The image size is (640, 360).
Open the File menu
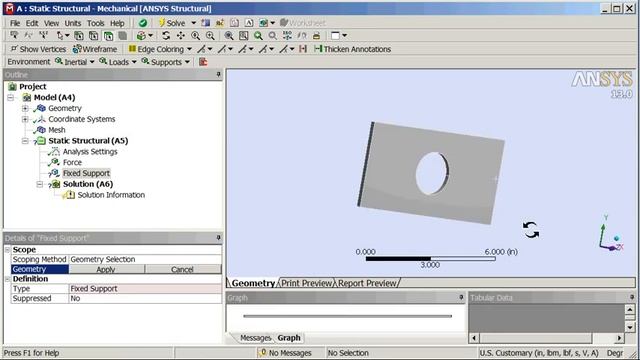(15, 23)
